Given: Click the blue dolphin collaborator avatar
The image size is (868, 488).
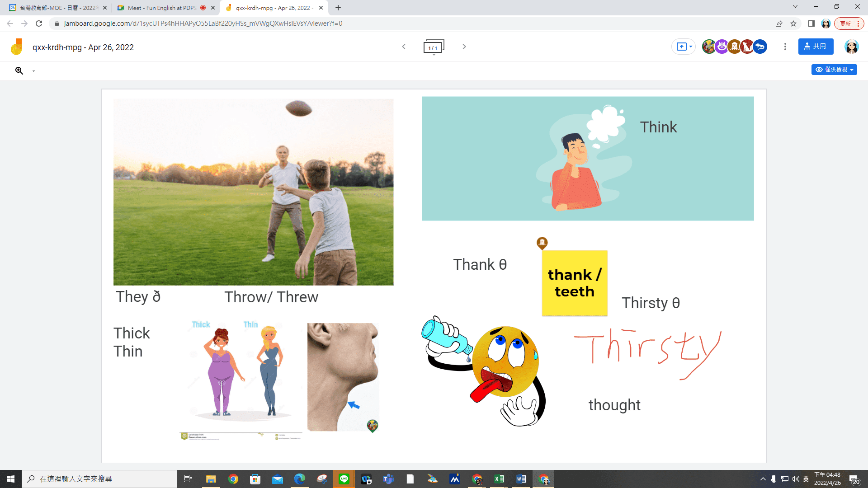Looking at the screenshot, I should pos(760,47).
